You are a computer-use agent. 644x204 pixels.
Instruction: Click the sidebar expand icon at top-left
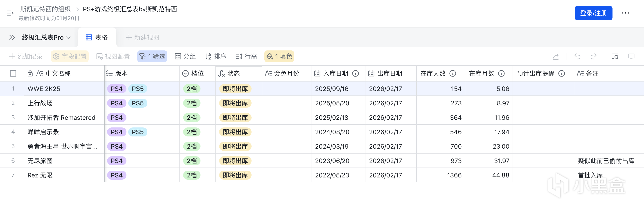[x=10, y=13]
